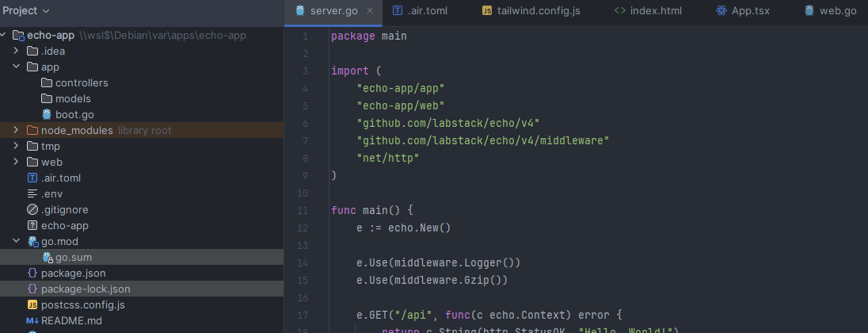Screen dimensions: 868x333
Task: Click the .air.toml file icon in tree
Action: coord(32,178)
